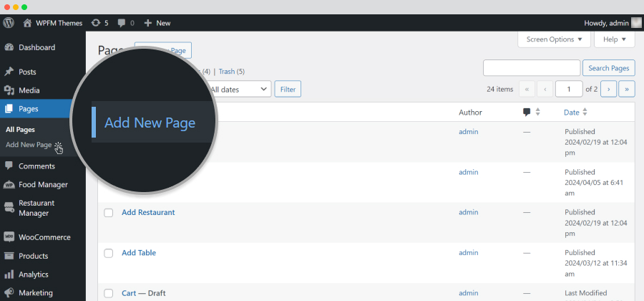644x301 pixels.
Task: Click the updates icon showing 5
Action: coord(96,23)
